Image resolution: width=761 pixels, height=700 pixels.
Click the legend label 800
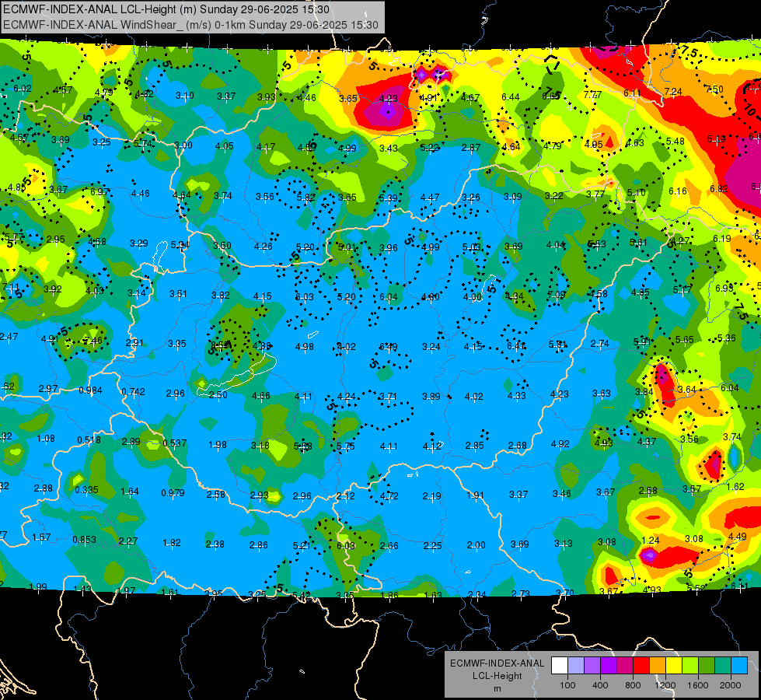[x=633, y=685]
